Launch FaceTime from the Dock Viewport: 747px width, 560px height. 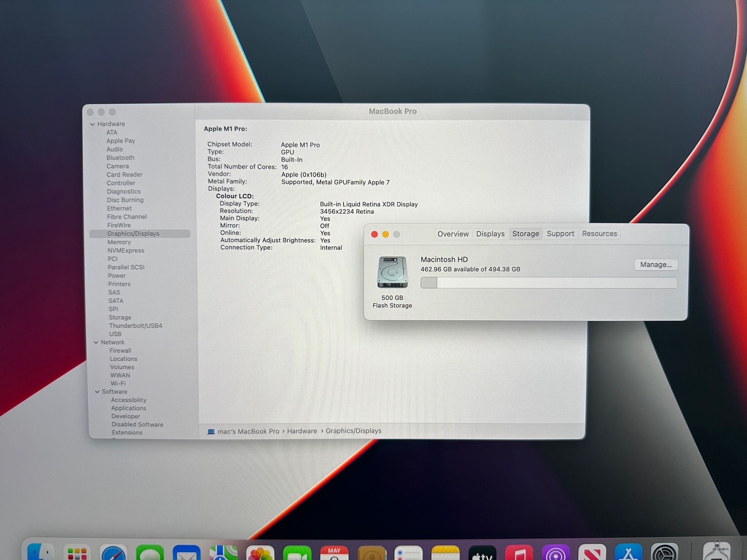[x=297, y=553]
